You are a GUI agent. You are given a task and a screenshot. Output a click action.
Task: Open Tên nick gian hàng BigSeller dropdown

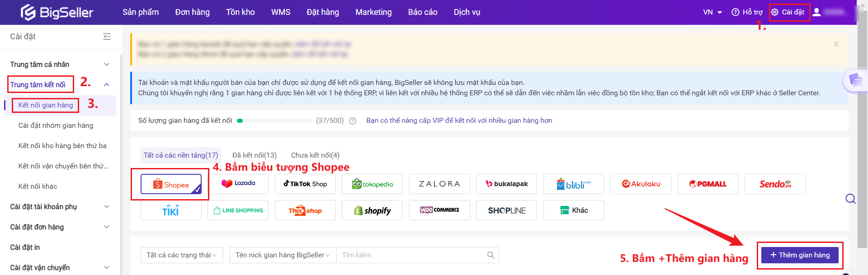(283, 255)
